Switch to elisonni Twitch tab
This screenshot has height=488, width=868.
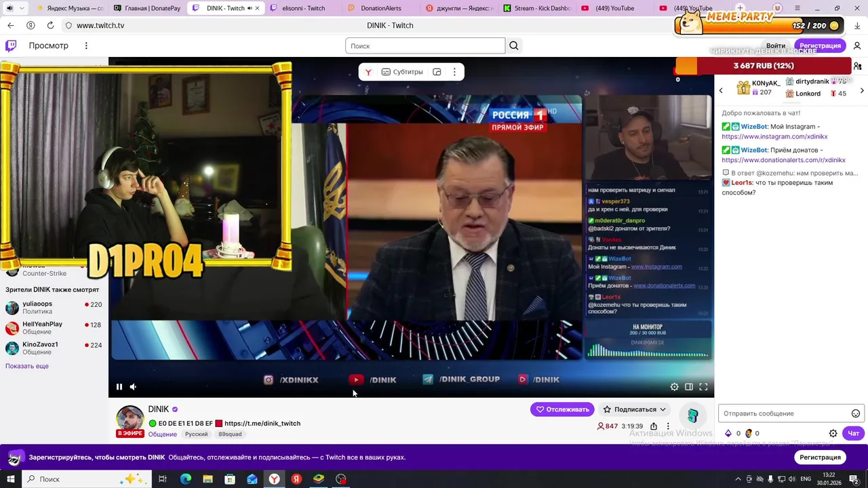click(303, 8)
